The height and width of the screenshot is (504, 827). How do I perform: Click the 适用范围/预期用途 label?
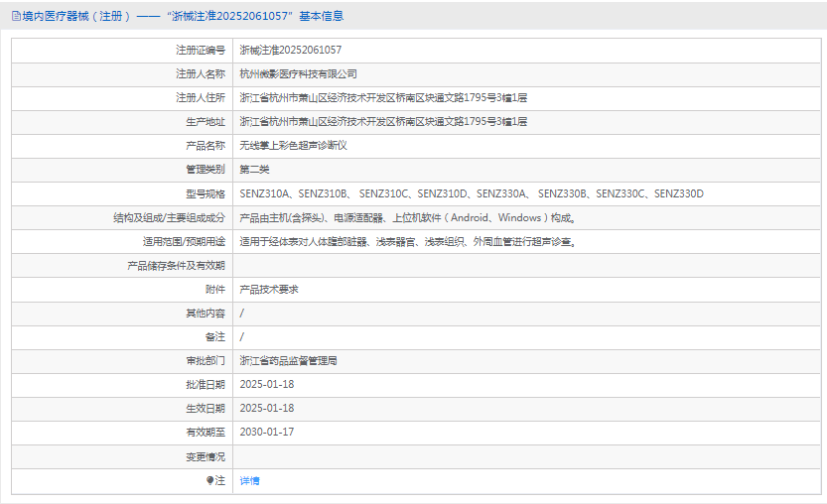point(184,241)
